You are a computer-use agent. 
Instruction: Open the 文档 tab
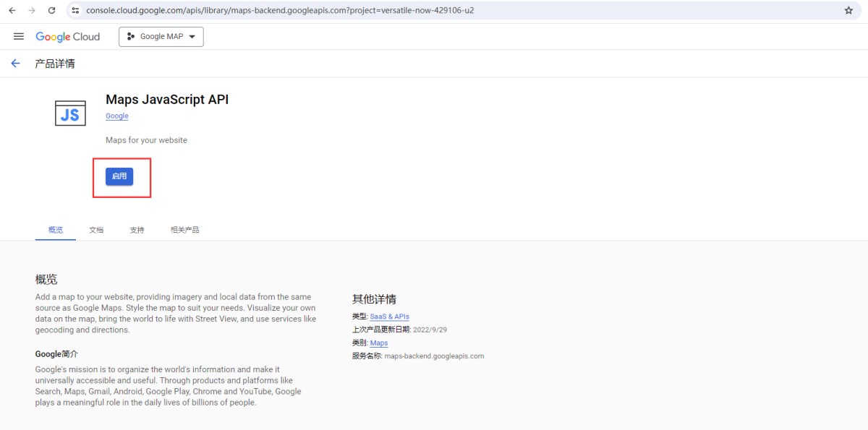[x=96, y=230]
